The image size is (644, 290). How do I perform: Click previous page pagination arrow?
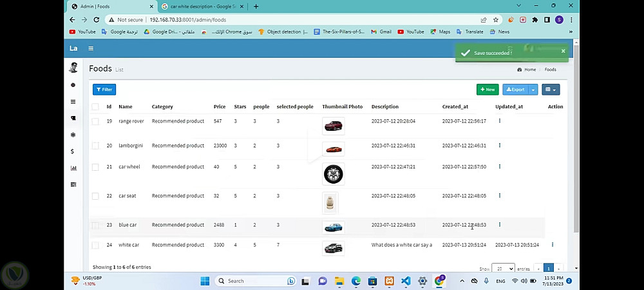tap(539, 269)
